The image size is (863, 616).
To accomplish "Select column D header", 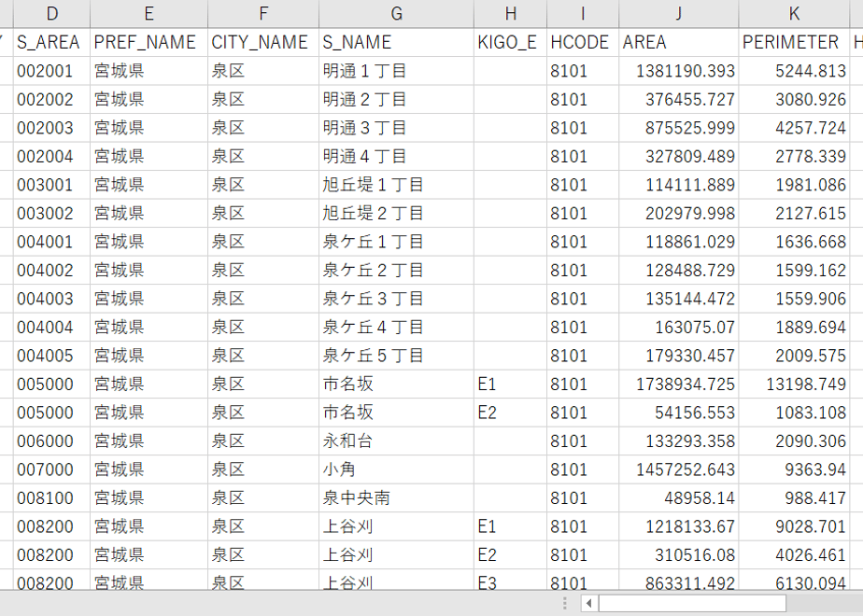I will pos(51,14).
